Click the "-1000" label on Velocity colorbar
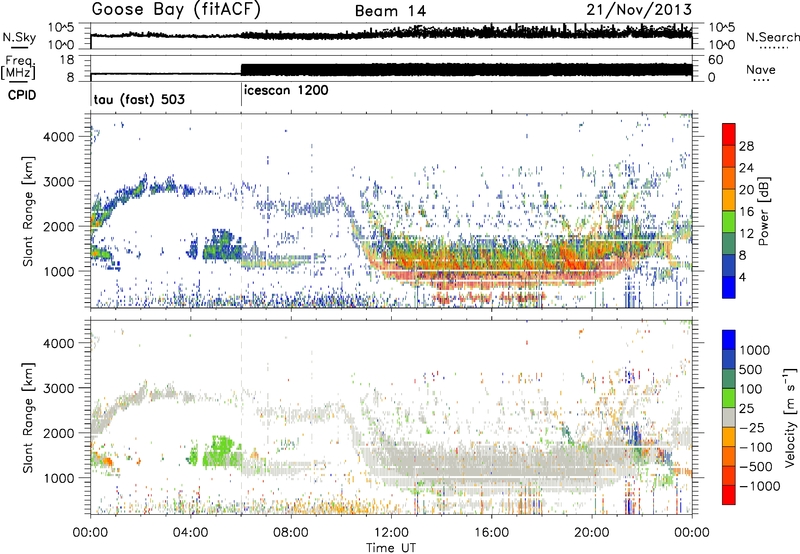Screen dimensions: 800x554 [x=760, y=486]
